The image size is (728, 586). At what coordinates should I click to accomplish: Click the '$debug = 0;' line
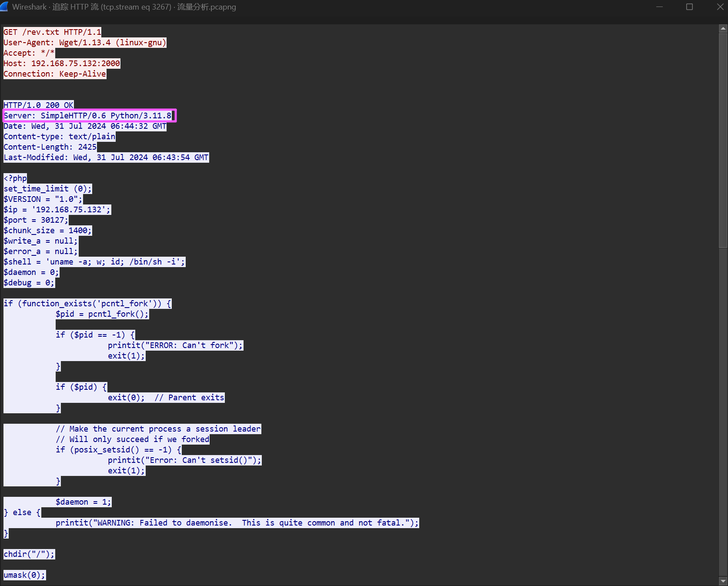coord(29,283)
